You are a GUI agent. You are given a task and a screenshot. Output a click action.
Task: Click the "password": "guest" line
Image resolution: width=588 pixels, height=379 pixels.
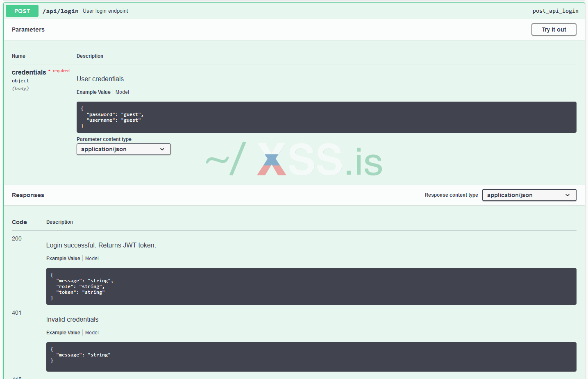pyautogui.click(x=115, y=115)
